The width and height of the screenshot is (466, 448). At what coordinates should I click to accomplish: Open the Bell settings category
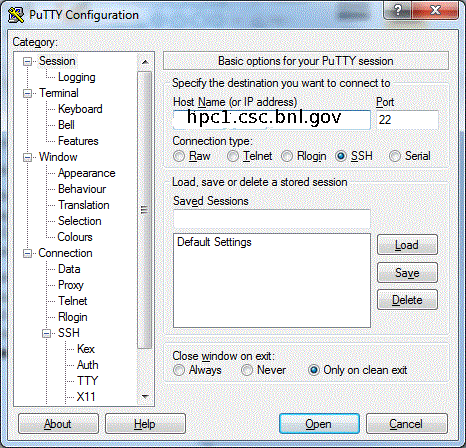(66, 125)
